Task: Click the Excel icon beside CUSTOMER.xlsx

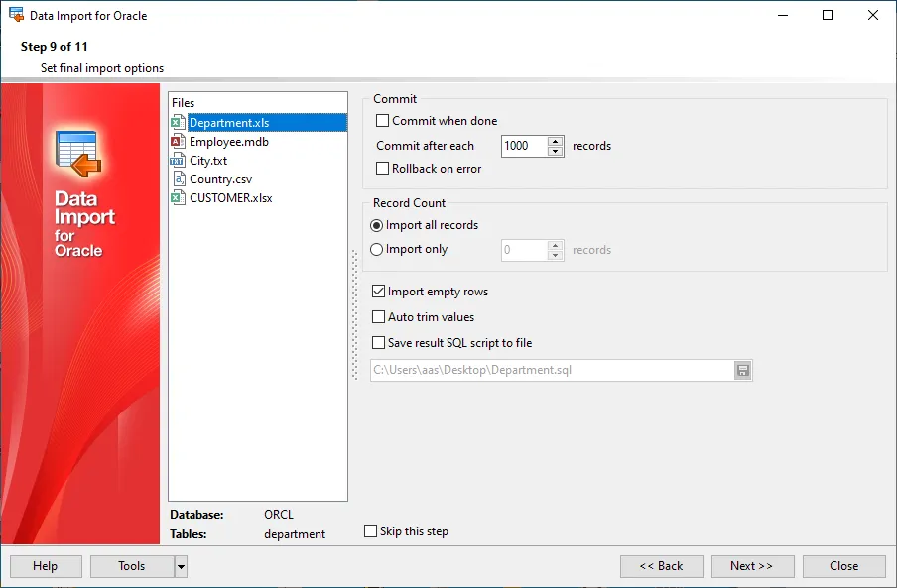Action: 178,198
